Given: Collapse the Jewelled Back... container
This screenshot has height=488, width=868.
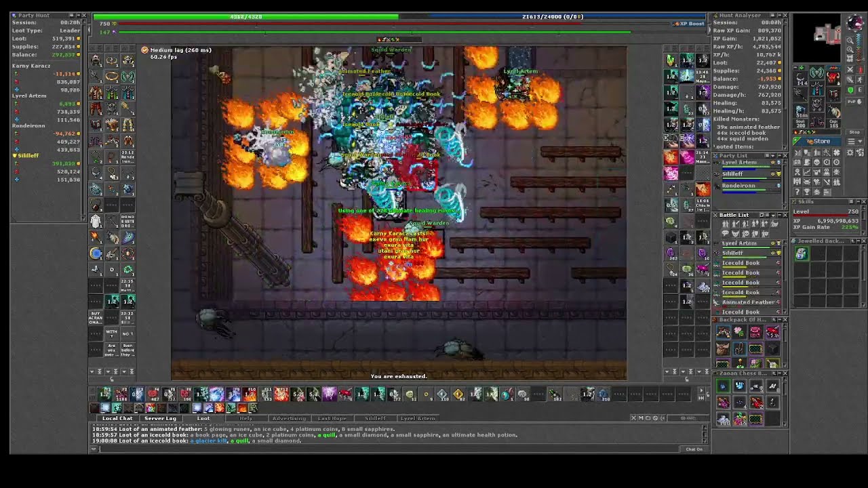Looking at the screenshot, I should (x=859, y=241).
